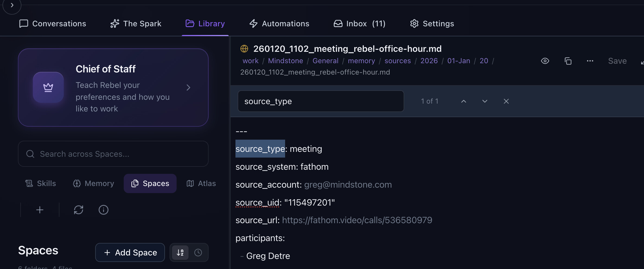Image resolution: width=644 pixels, height=269 pixels.
Task: Click the Chief of Staff crown icon
Action: coord(48,87)
